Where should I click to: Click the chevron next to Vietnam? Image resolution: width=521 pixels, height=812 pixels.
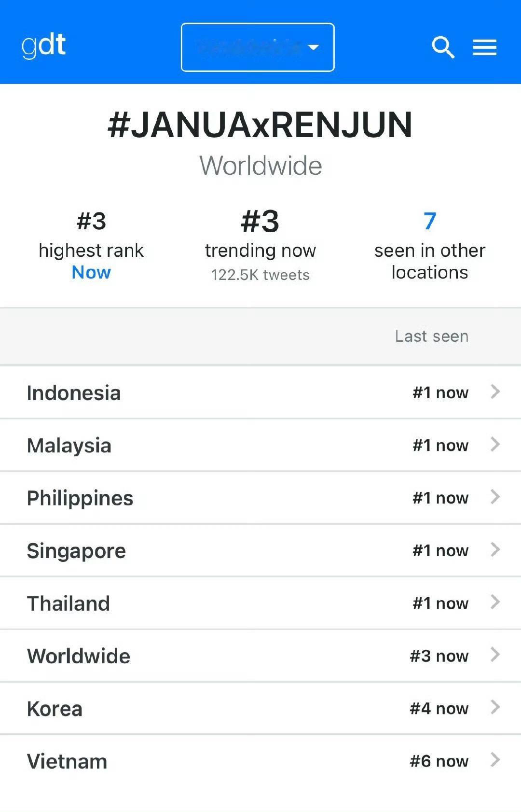pyautogui.click(x=495, y=760)
